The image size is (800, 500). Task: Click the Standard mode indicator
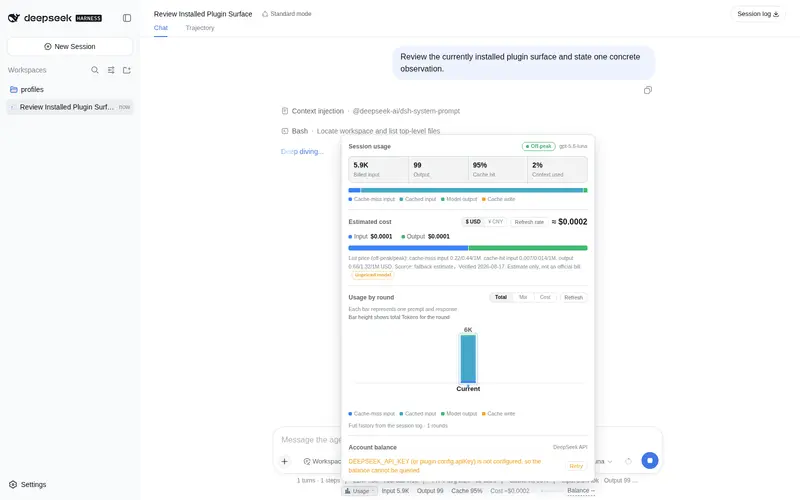287,14
